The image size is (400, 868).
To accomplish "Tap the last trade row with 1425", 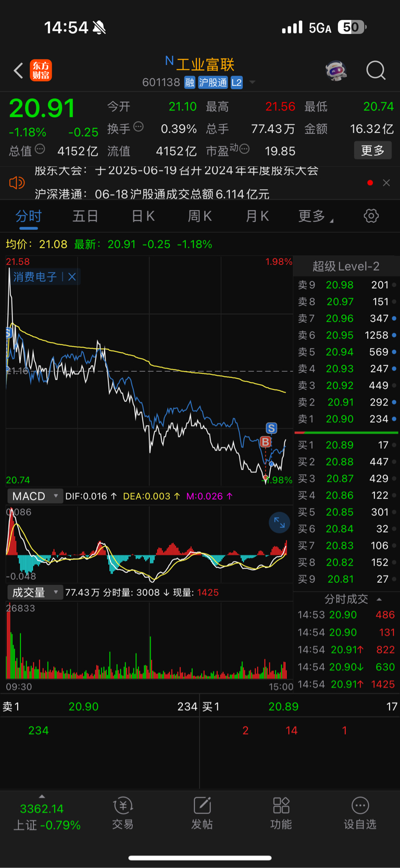I will pyautogui.click(x=346, y=684).
